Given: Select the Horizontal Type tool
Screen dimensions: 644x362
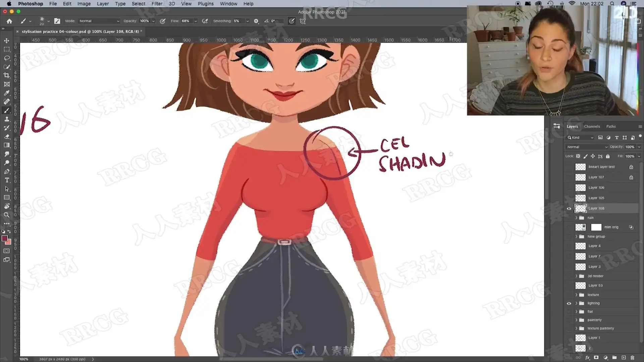Looking at the screenshot, I should coord(7,180).
